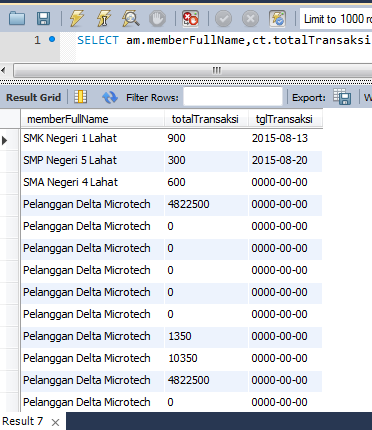Open the Limit to 1000 rows dropdown
The image size is (372, 430).
pos(336,19)
